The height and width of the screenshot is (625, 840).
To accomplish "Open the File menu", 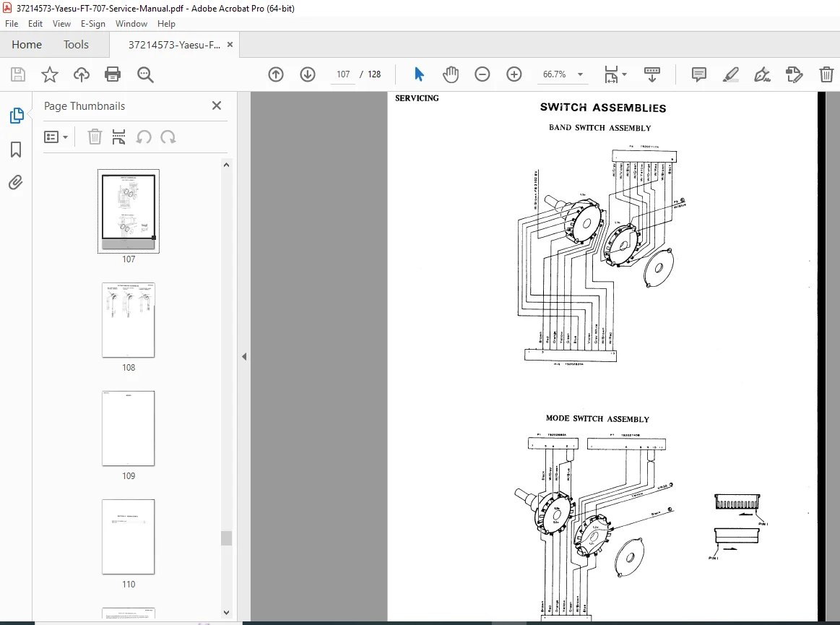I will coord(12,24).
